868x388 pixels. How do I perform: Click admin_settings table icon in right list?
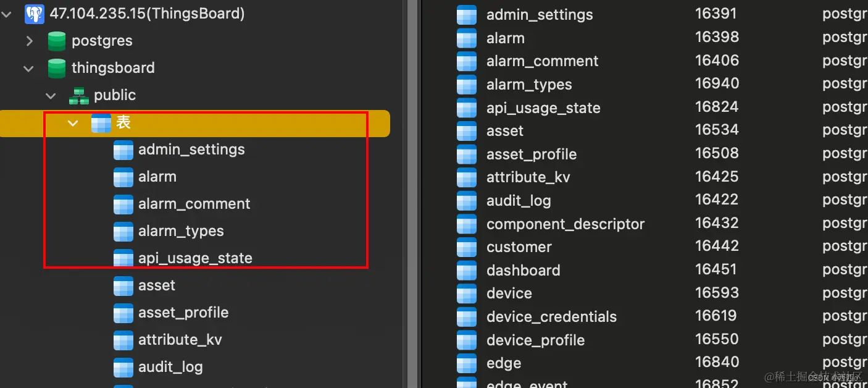[x=467, y=15]
